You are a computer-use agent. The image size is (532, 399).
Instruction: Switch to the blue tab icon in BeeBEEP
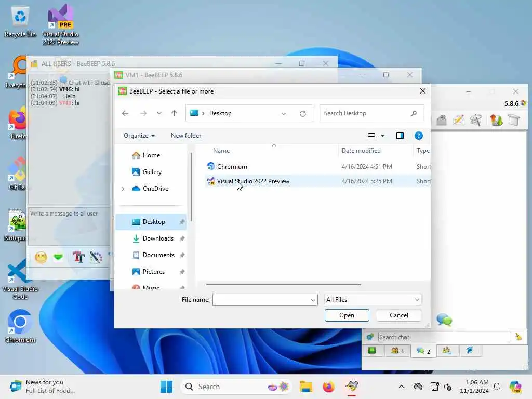coord(470,351)
